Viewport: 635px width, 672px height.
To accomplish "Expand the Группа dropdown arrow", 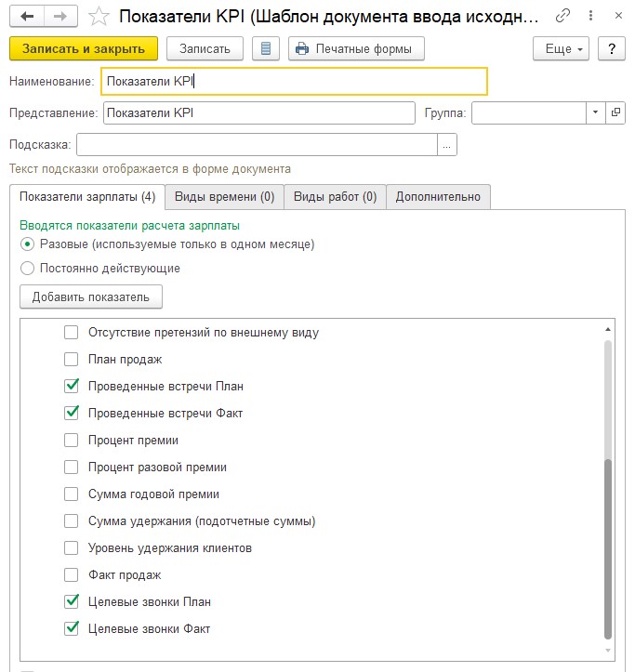I will coord(595,112).
